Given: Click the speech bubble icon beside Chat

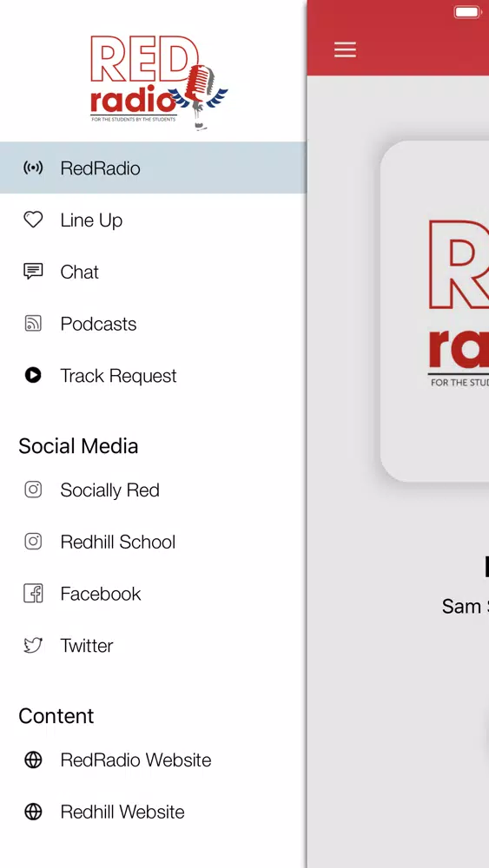Looking at the screenshot, I should coord(33,271).
